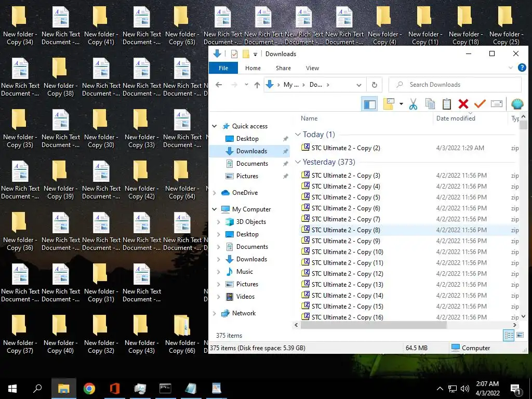Select desktop icon New folder - Copy (34)
The height and width of the screenshot is (399, 532).
point(20,25)
